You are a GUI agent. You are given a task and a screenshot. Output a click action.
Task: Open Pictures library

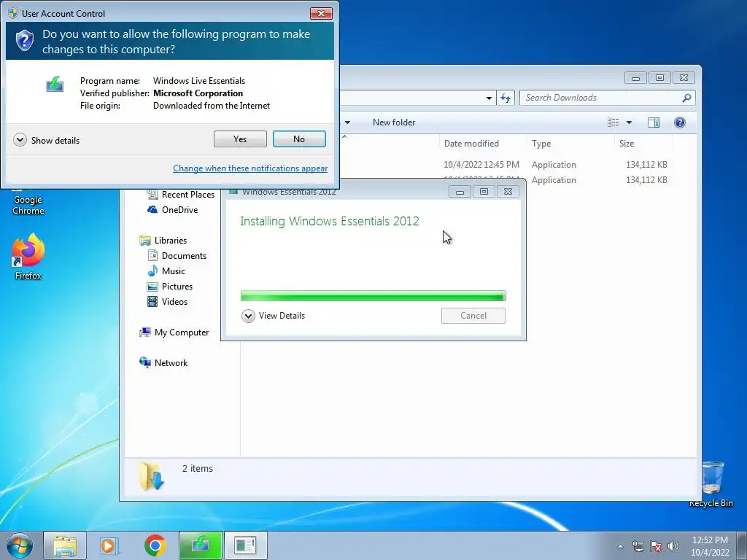pos(177,286)
